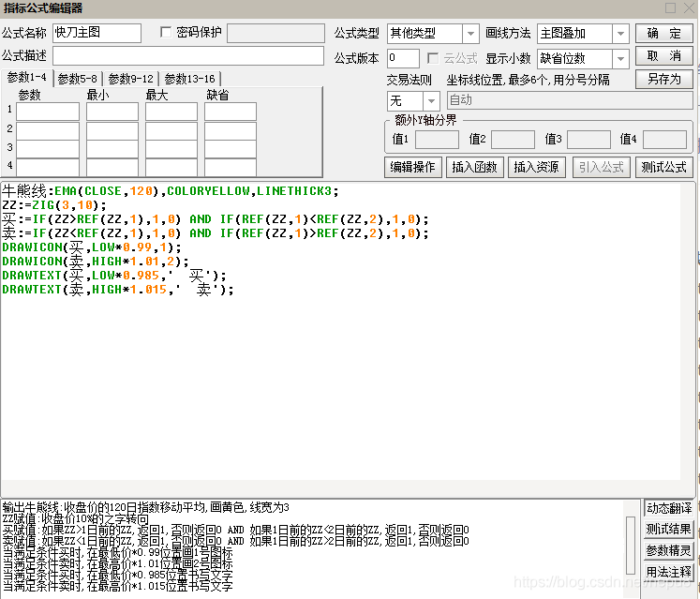Screen dimensions: 700x599
Task: Toggle the 云公式 checkbox
Action: click(433, 58)
